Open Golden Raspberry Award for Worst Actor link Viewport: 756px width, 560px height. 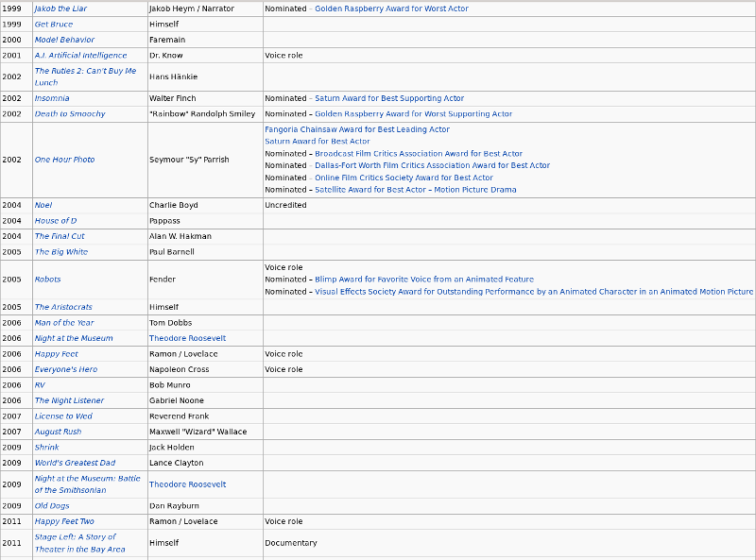coord(391,8)
